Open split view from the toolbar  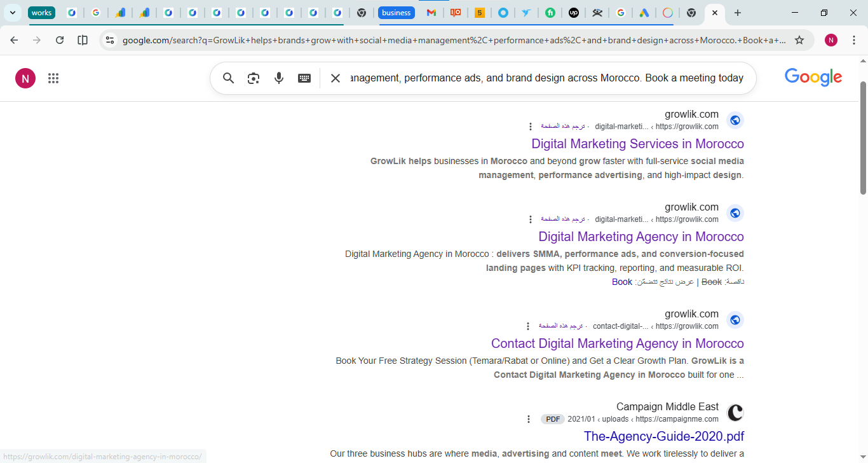(x=83, y=40)
